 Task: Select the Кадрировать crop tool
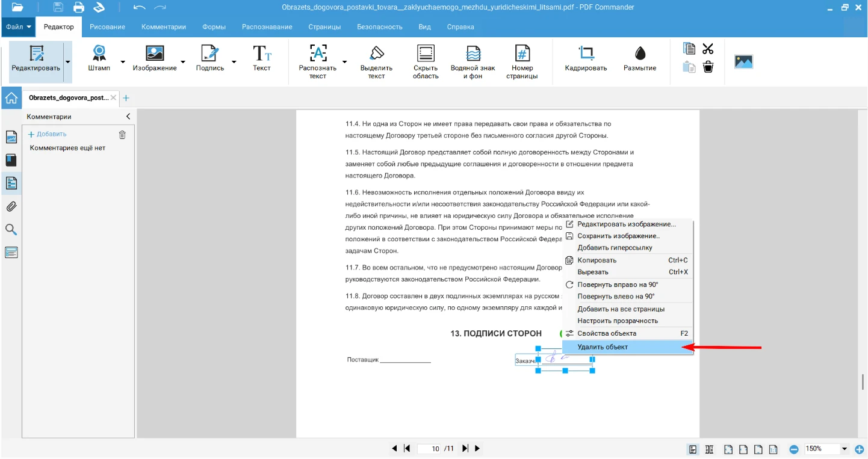coord(585,59)
